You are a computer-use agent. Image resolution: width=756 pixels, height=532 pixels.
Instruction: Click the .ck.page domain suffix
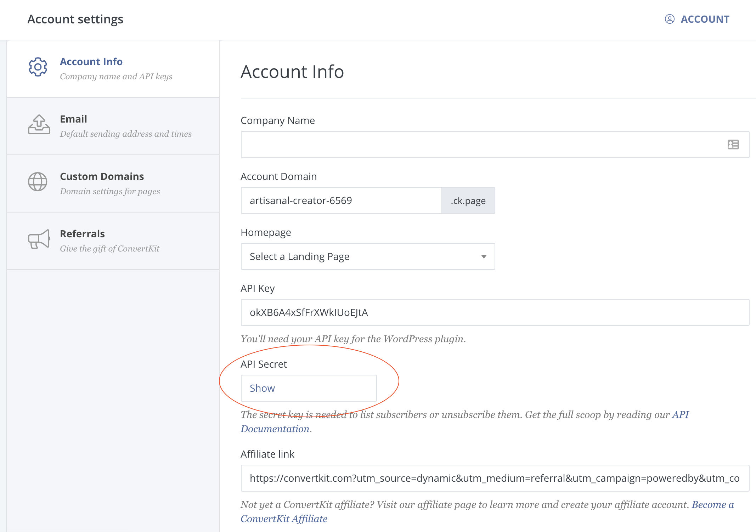coord(468,200)
